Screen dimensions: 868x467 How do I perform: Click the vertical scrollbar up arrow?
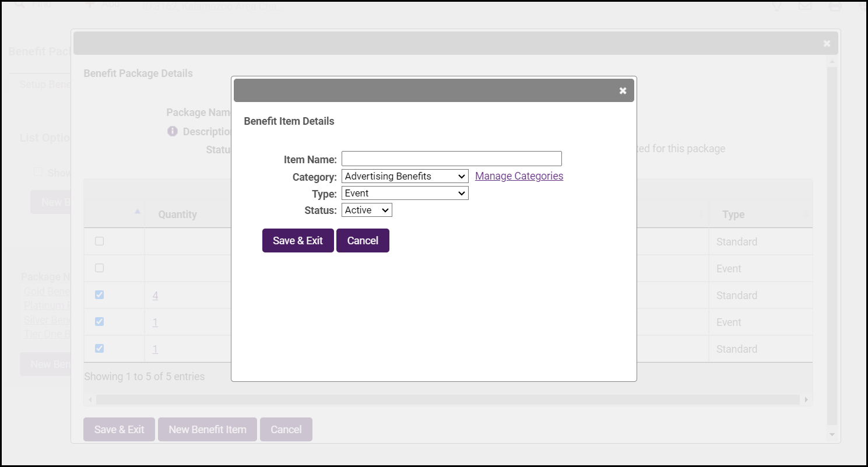(x=832, y=62)
